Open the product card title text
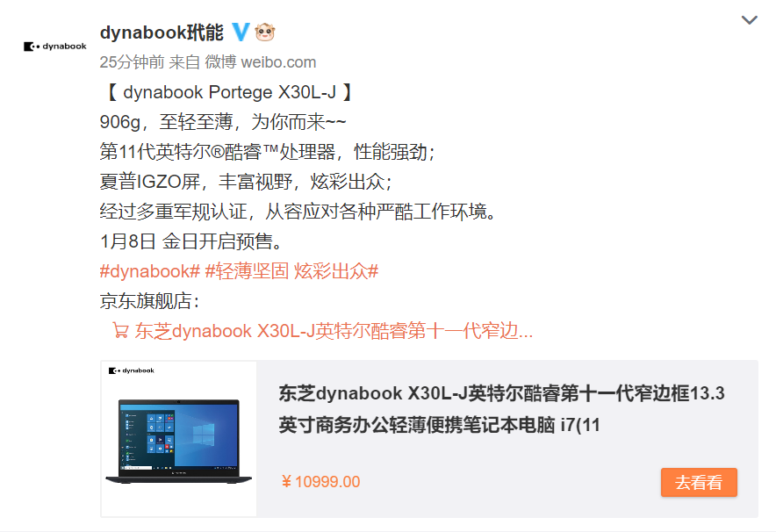776x532 pixels. pos(501,409)
